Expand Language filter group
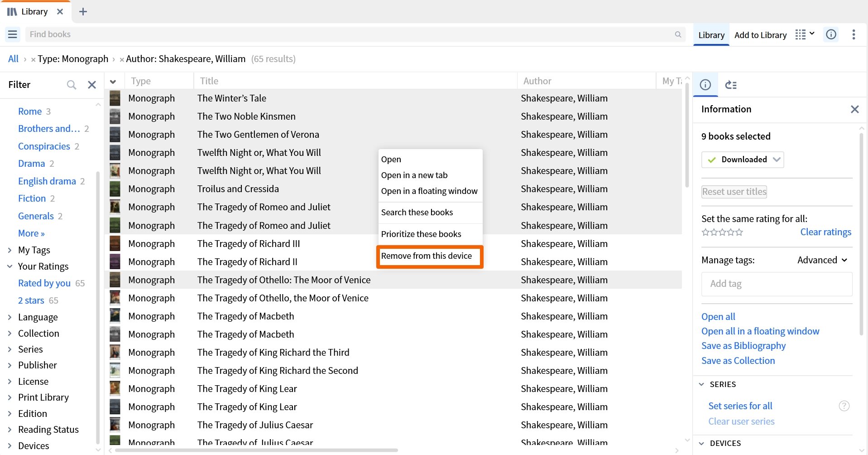 10,317
